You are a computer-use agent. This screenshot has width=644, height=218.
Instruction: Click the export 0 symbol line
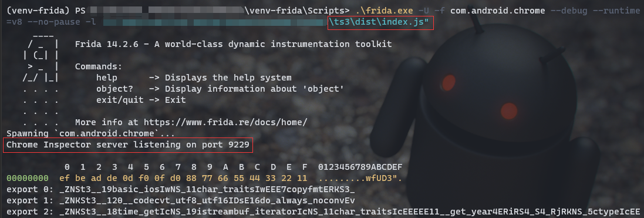pos(180,190)
